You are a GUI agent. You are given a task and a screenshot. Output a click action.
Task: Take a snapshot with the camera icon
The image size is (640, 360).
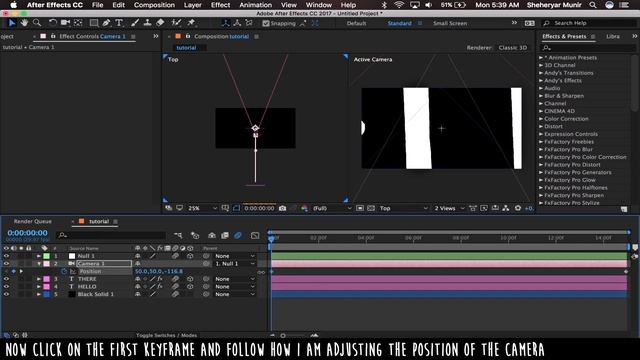tap(282, 208)
